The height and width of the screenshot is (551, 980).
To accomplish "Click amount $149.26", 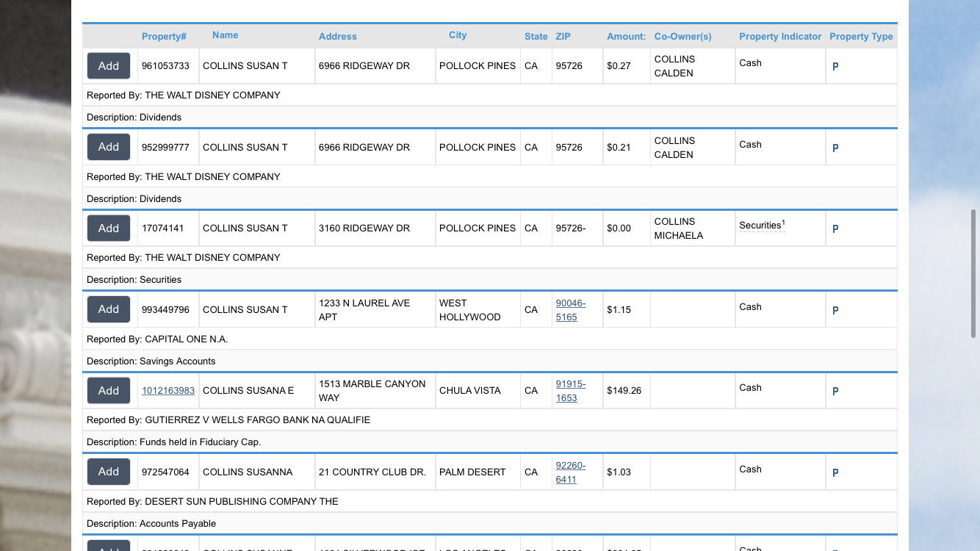I will coord(624,391).
